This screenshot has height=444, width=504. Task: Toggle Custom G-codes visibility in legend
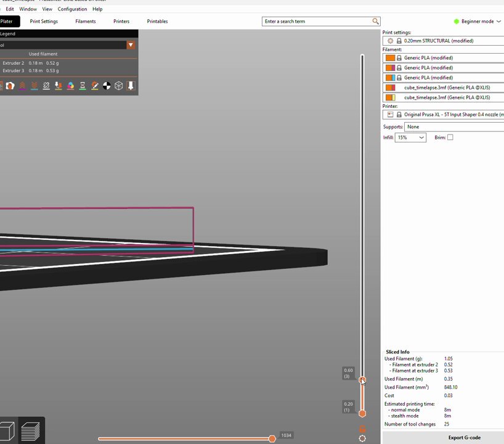click(95, 86)
